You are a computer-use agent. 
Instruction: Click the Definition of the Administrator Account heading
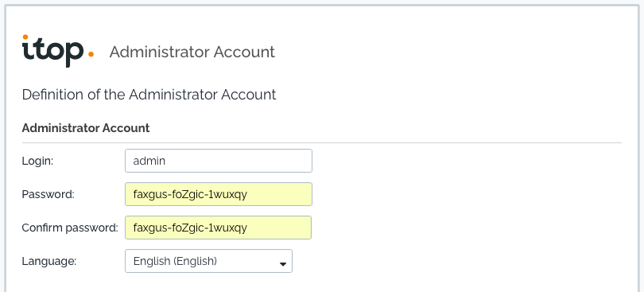point(149,95)
